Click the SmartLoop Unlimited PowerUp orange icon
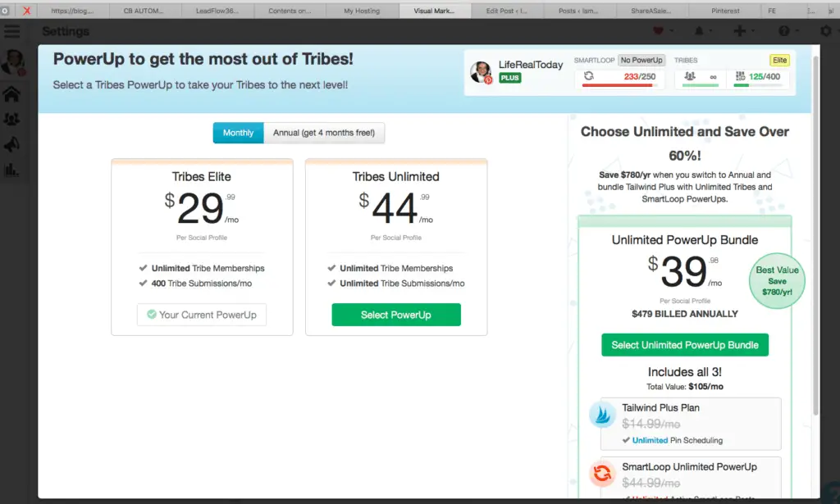The height and width of the screenshot is (504, 840). (x=603, y=474)
